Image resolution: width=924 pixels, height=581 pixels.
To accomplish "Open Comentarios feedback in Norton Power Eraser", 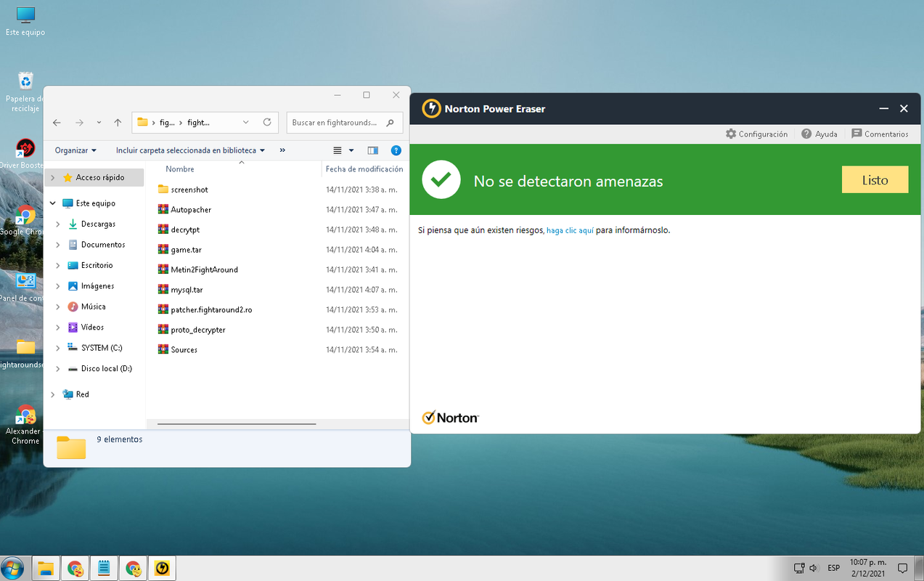I will (880, 134).
